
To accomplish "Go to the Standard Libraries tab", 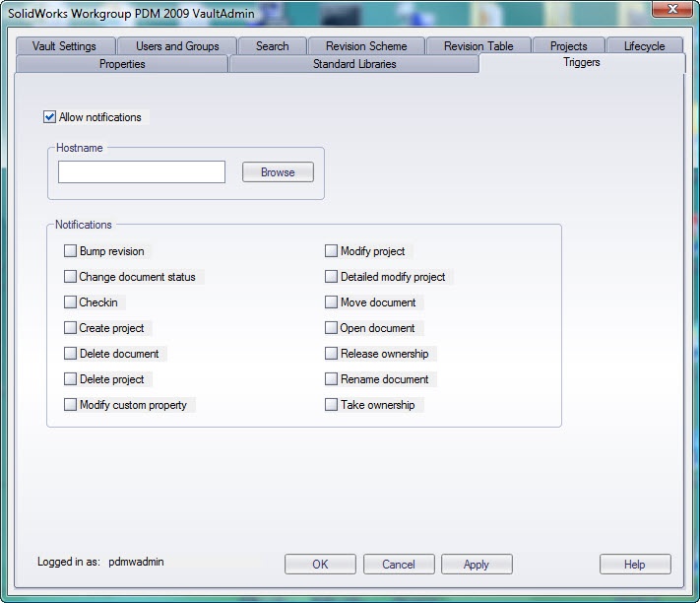I will coord(354,64).
